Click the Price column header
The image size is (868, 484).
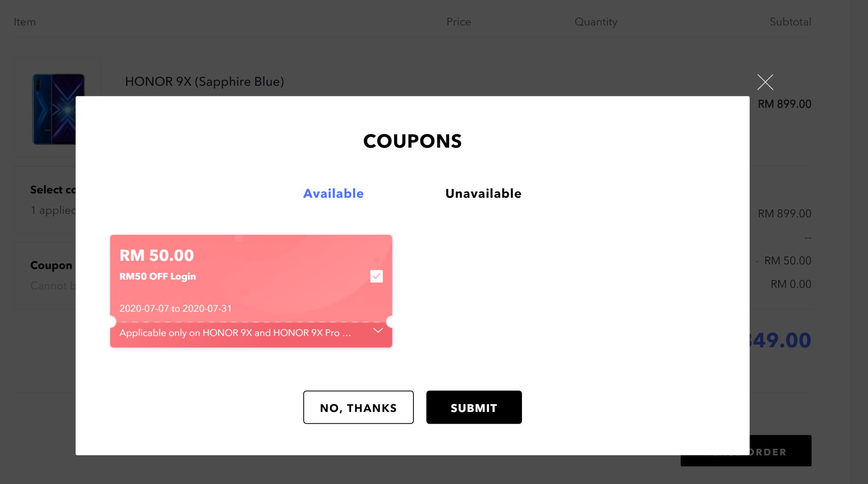(458, 22)
